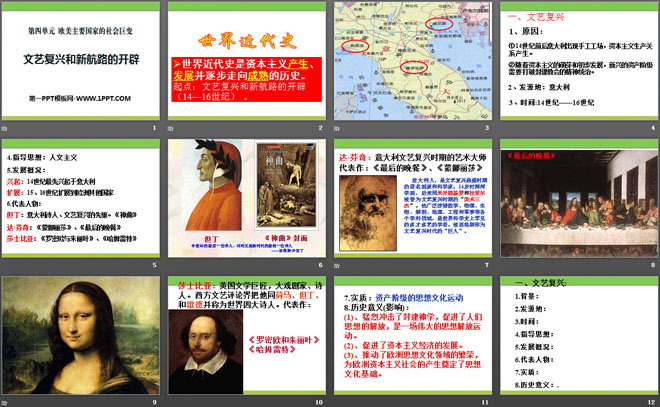
Task: Click slide number 5 label
Action: click(154, 265)
